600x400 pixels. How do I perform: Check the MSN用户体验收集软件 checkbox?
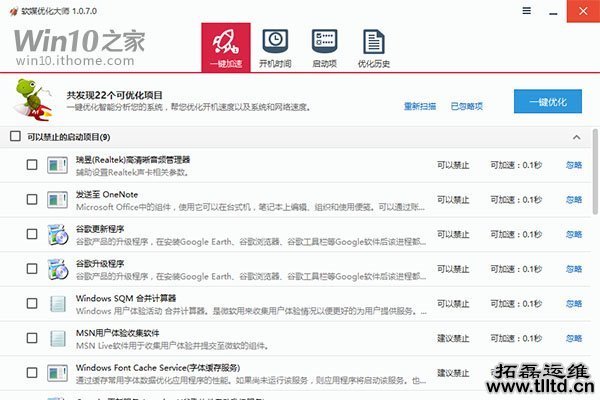coord(32,338)
